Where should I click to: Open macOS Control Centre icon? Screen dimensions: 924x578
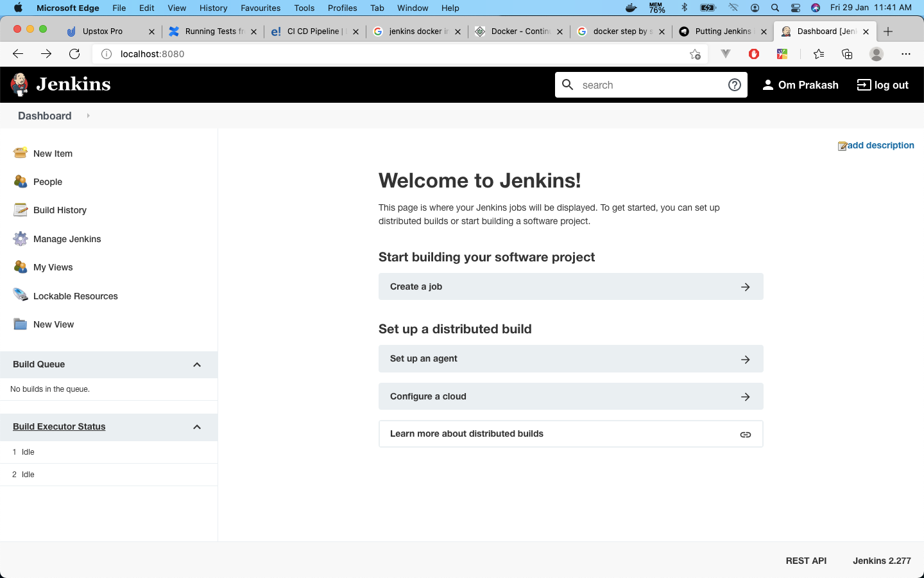pos(796,8)
